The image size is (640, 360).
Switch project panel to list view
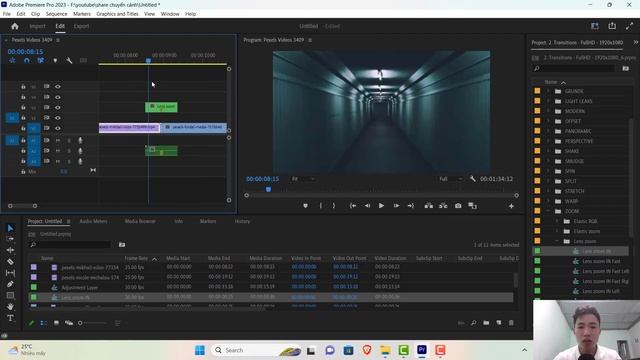[x=43, y=323]
